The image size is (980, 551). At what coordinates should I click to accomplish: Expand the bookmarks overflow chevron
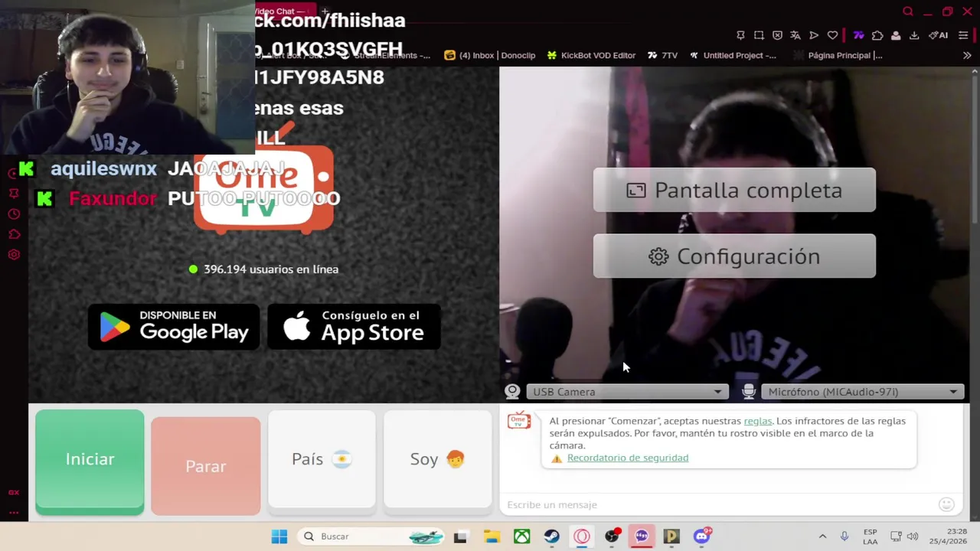click(967, 55)
